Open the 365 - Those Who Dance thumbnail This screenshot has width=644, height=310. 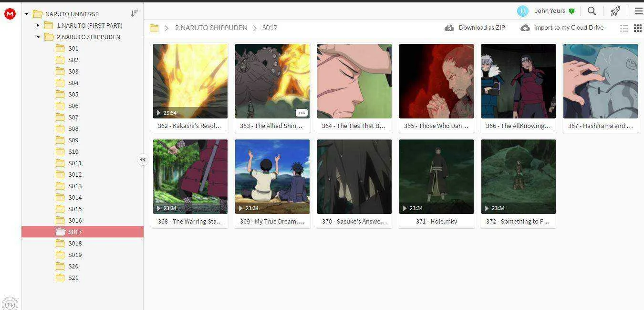click(x=436, y=81)
